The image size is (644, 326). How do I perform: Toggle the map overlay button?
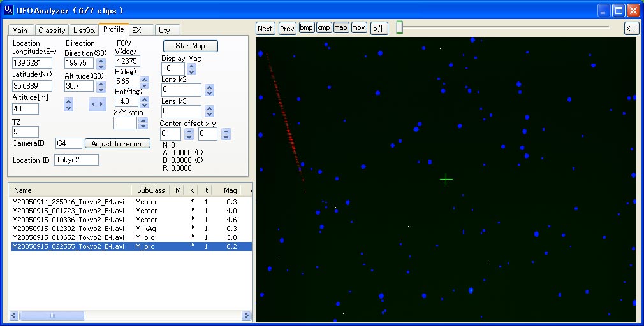coord(341,28)
